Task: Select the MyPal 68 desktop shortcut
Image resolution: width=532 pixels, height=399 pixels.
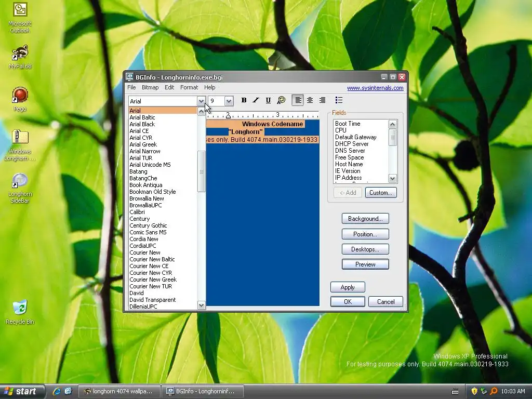Action: [x=20, y=57]
